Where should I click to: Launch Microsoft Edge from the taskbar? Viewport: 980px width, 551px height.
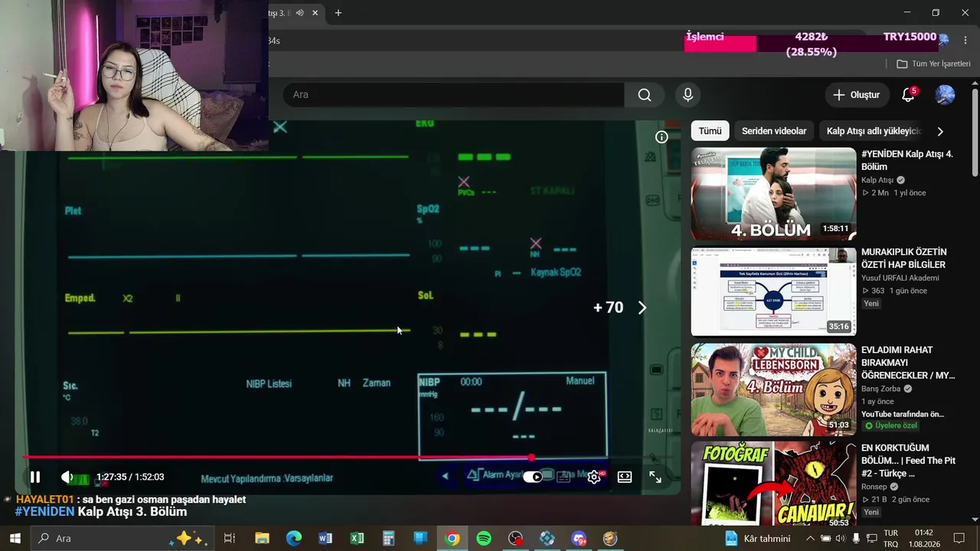(x=294, y=538)
